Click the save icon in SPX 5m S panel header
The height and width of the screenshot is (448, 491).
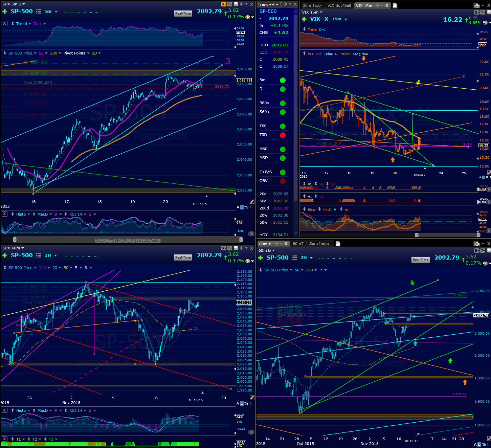pos(236,4)
